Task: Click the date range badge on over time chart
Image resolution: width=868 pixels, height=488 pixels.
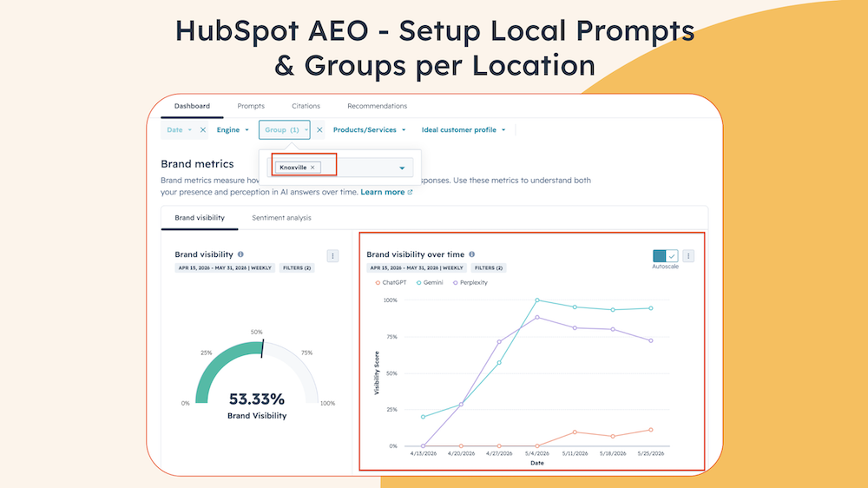Action: coord(417,268)
